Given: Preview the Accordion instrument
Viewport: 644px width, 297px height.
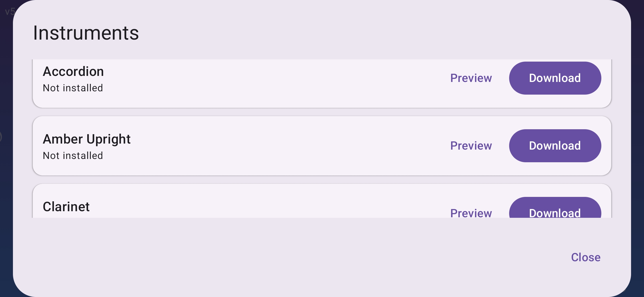Looking at the screenshot, I should click(471, 78).
